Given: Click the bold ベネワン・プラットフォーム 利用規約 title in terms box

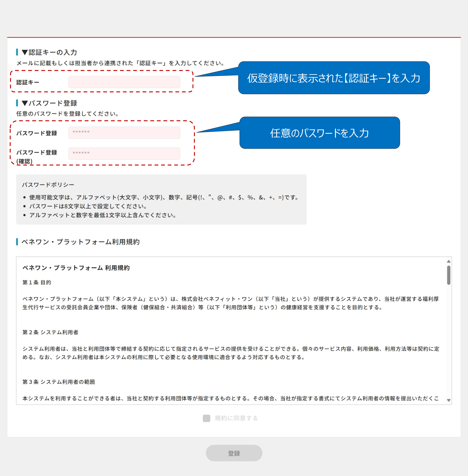Looking at the screenshot, I should 76,268.
